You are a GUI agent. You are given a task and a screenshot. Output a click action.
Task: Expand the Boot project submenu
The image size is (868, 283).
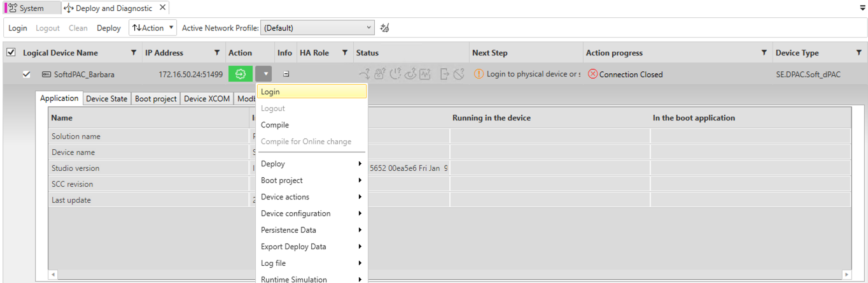(x=311, y=180)
